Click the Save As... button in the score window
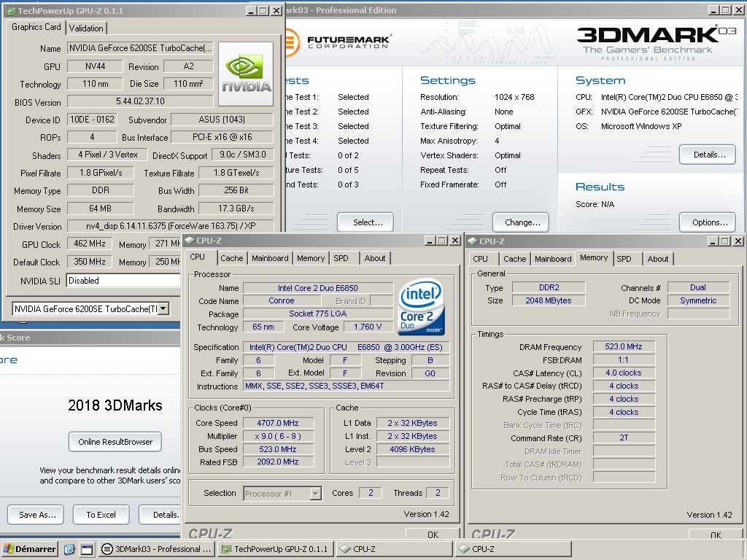The width and height of the screenshot is (747, 560). [36, 515]
